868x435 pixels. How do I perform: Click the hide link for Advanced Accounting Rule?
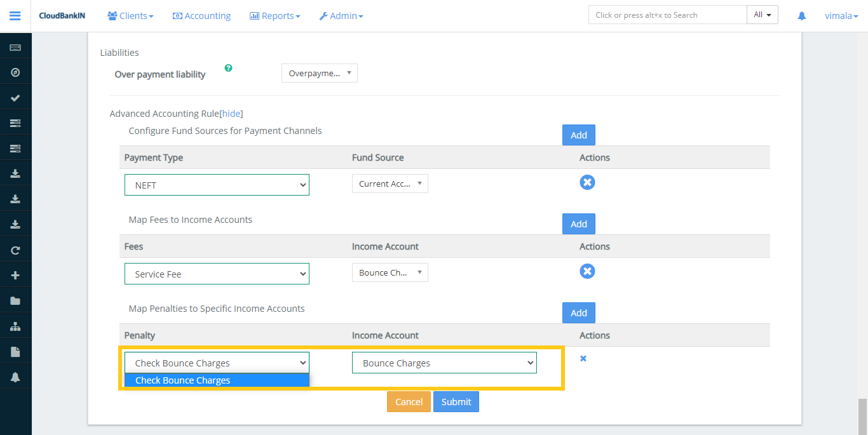coord(231,114)
